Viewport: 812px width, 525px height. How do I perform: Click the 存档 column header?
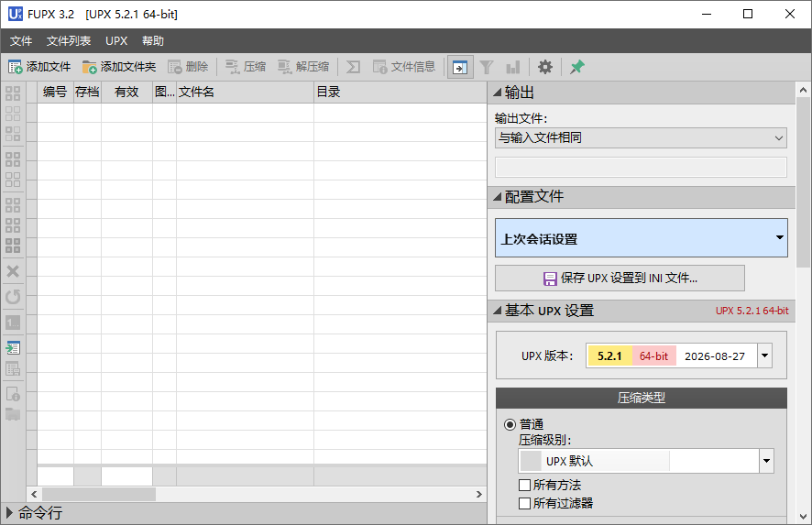pos(87,93)
